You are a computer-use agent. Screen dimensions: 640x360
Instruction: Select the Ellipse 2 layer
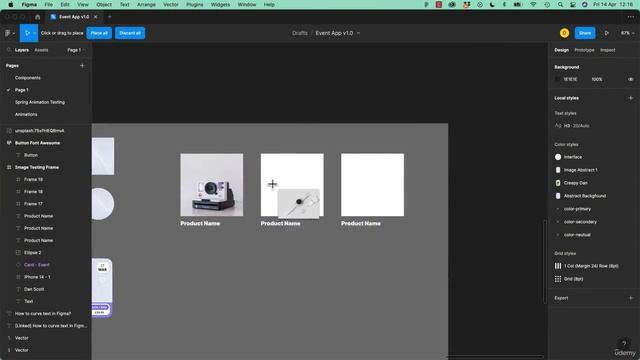coord(32,253)
